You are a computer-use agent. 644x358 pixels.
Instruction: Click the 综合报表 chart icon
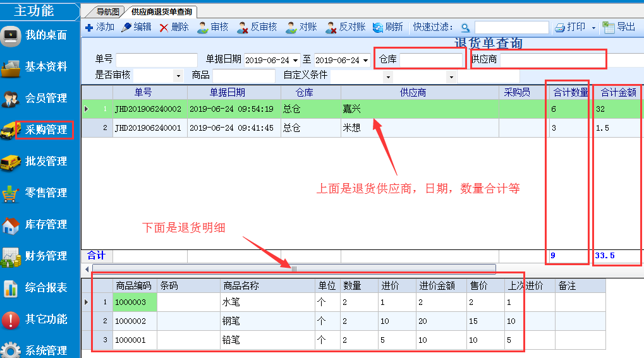click(11, 288)
